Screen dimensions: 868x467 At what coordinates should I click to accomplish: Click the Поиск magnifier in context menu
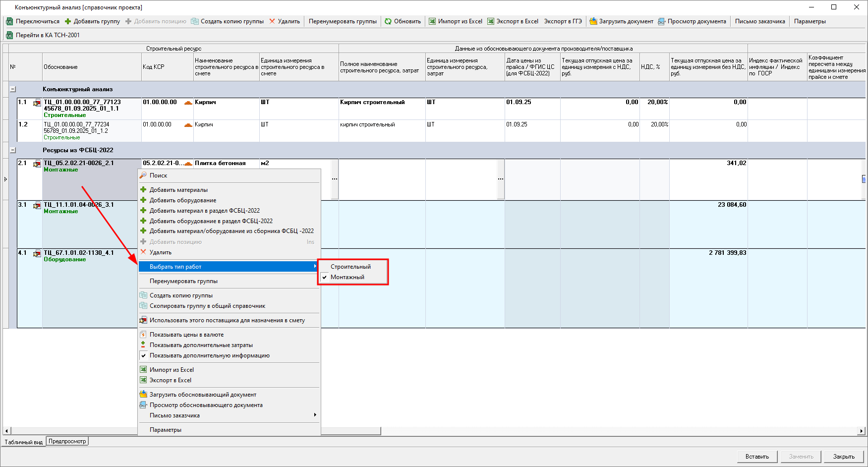[143, 175]
